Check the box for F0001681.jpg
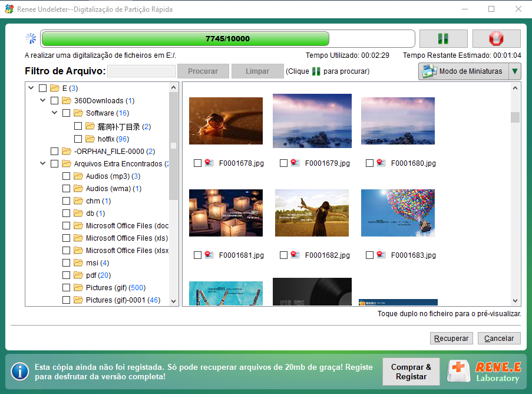The width and height of the screenshot is (532, 394). [197, 255]
